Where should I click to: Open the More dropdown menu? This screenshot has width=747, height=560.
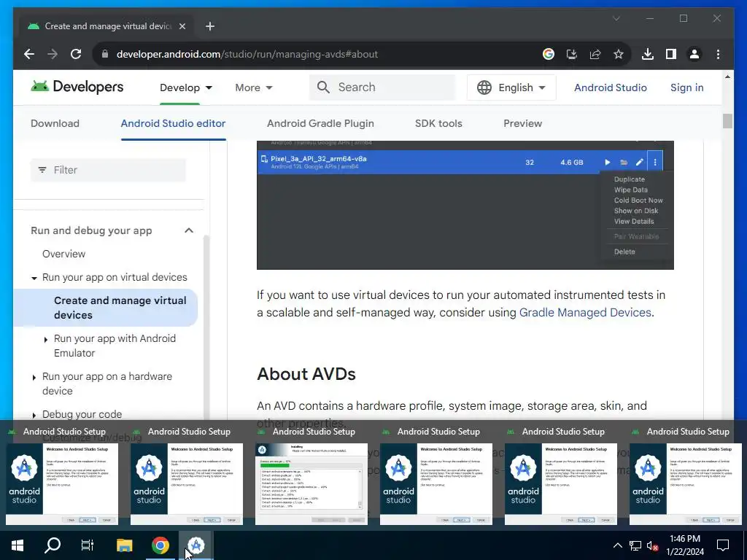pos(253,87)
